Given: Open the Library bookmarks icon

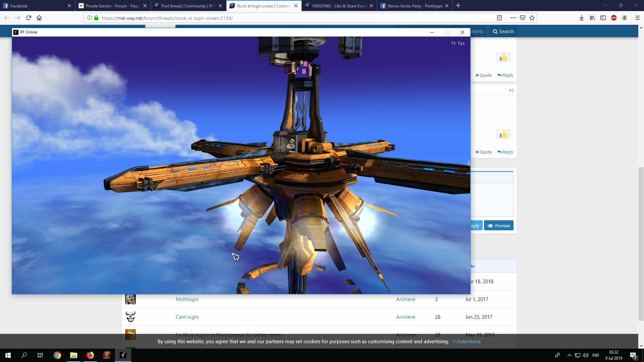Looking at the screenshot, I should [x=592, y=18].
